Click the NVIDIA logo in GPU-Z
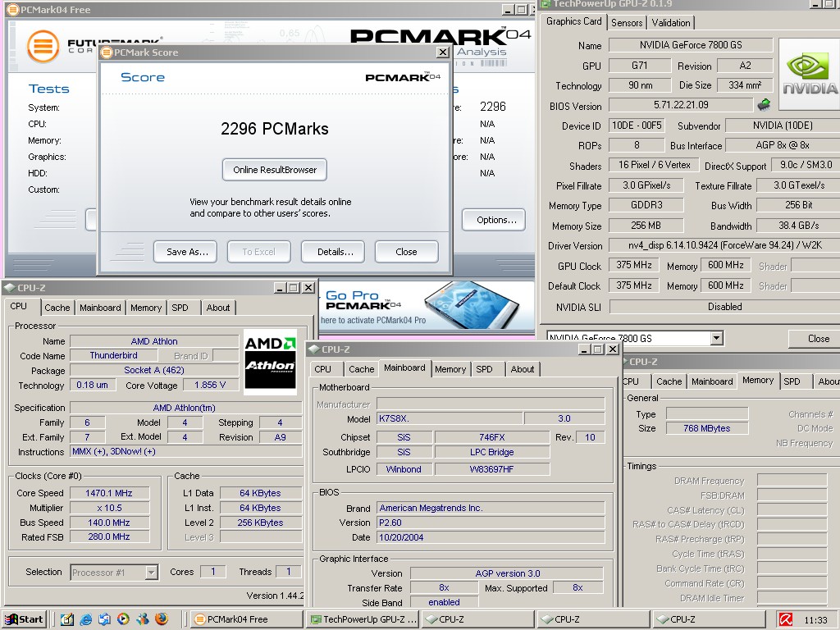 point(810,74)
